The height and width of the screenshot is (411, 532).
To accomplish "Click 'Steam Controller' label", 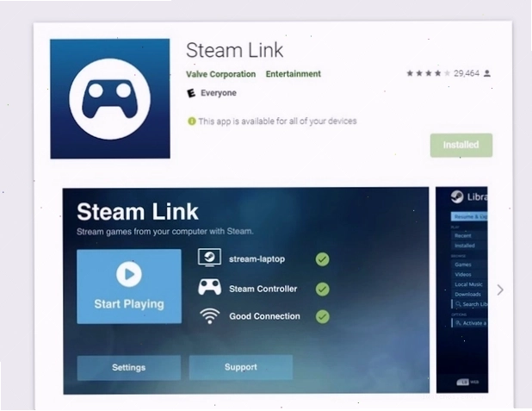I will click(x=263, y=289).
